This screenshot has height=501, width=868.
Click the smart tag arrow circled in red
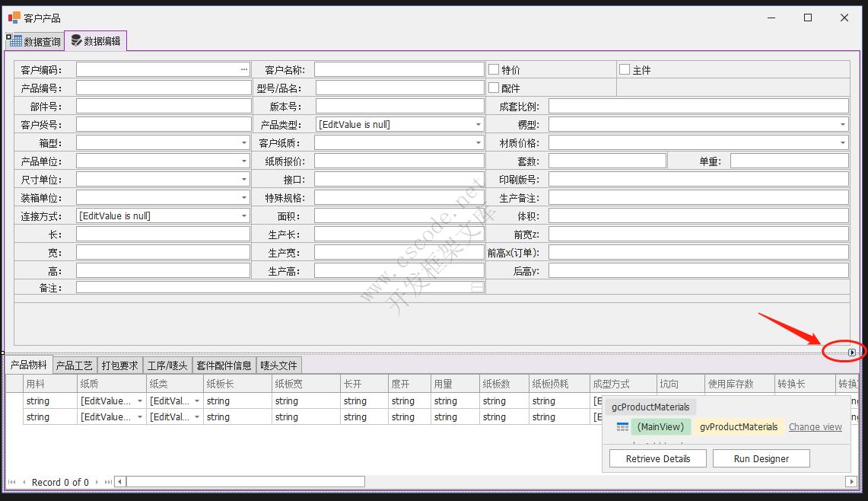(851, 353)
